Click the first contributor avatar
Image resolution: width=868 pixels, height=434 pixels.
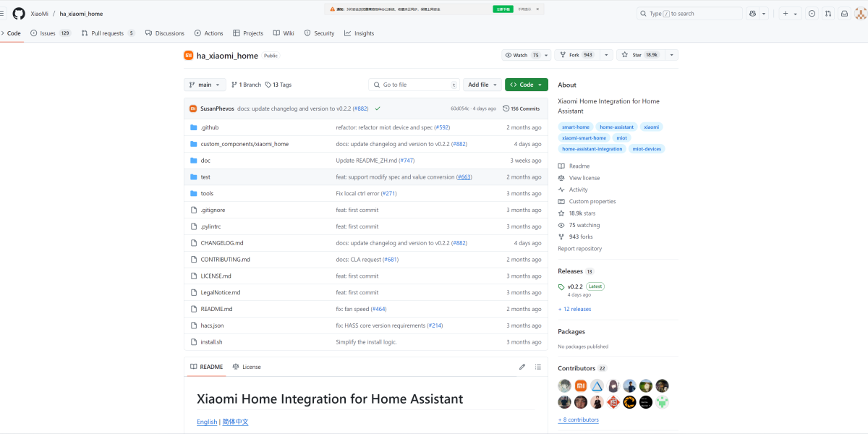[x=564, y=386]
